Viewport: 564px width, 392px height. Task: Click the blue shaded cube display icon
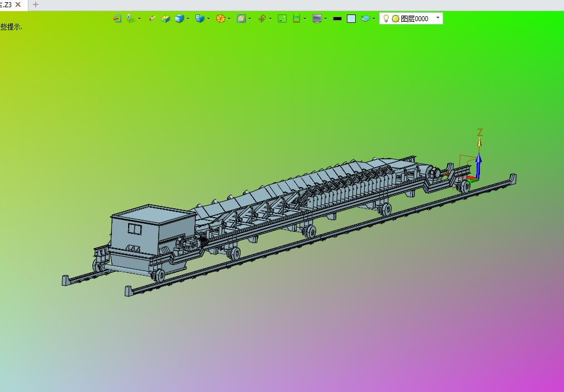(179, 18)
